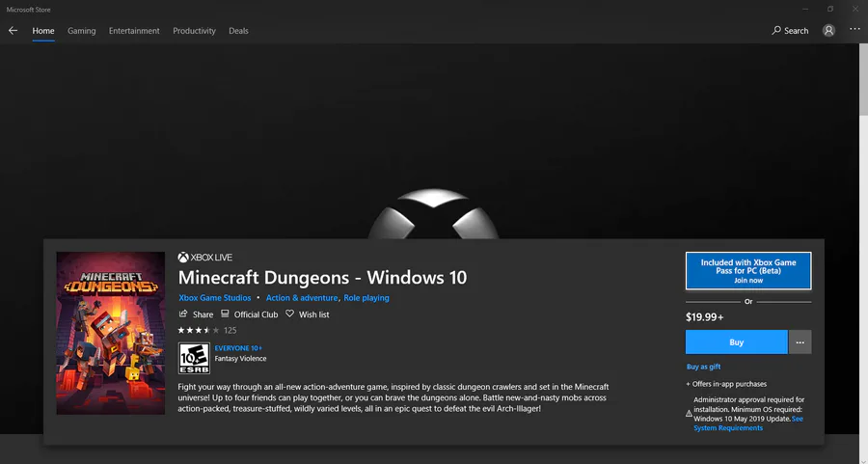
Task: Open See System Requirements link
Action: click(x=747, y=423)
